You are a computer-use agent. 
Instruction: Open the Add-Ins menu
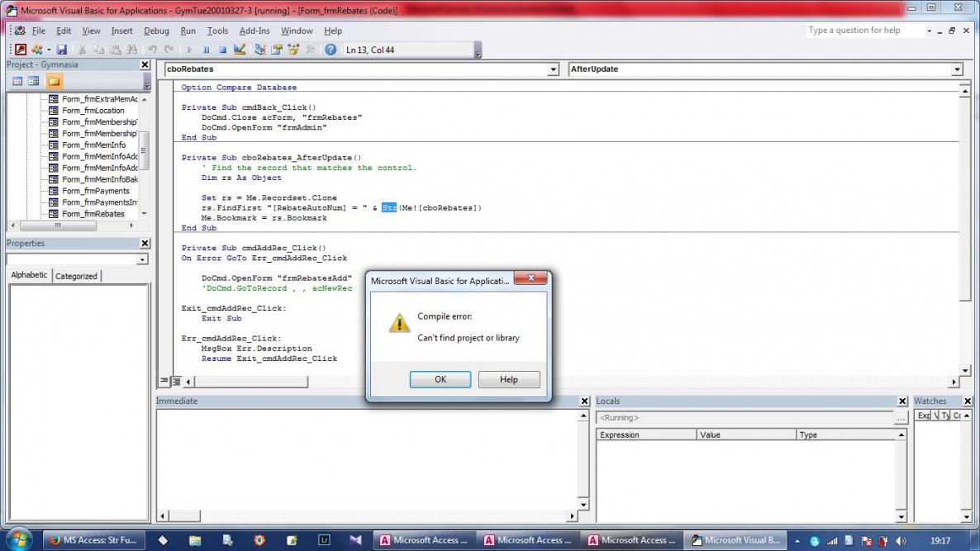click(255, 31)
